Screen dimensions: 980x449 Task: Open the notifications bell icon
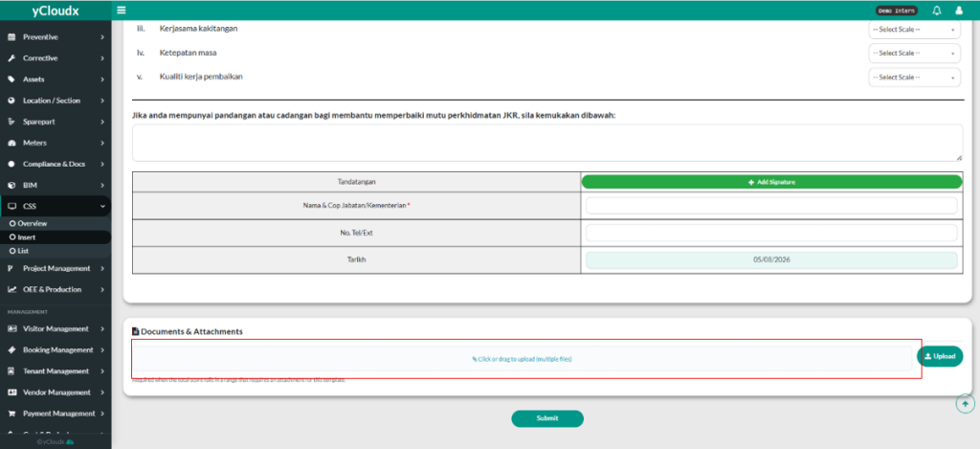[x=937, y=10]
